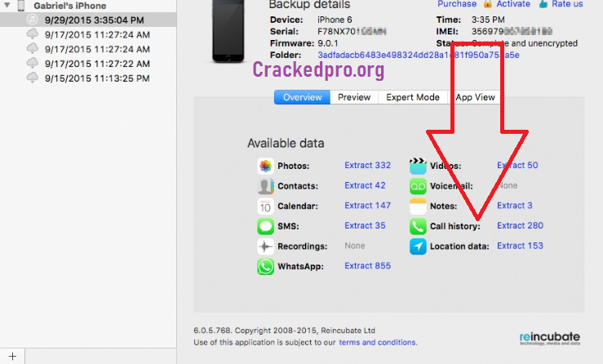Click the Videos clapperboard icon
The height and width of the screenshot is (364, 603).
point(418,166)
